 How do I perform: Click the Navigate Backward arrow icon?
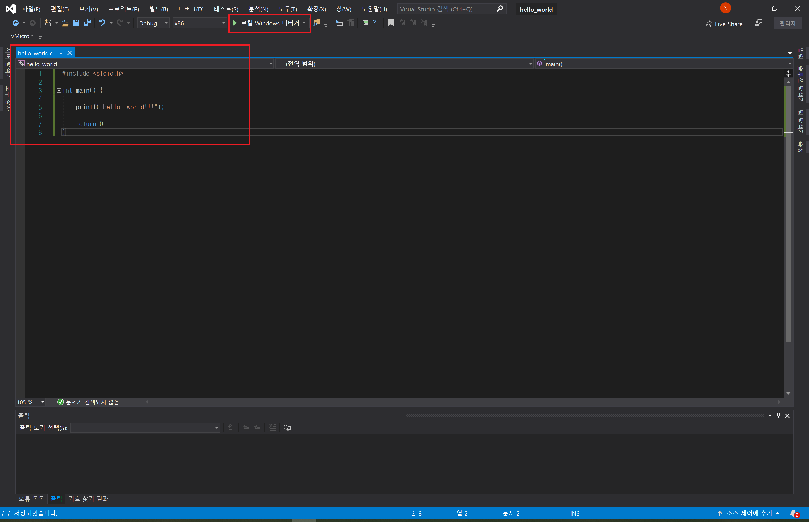pos(15,23)
